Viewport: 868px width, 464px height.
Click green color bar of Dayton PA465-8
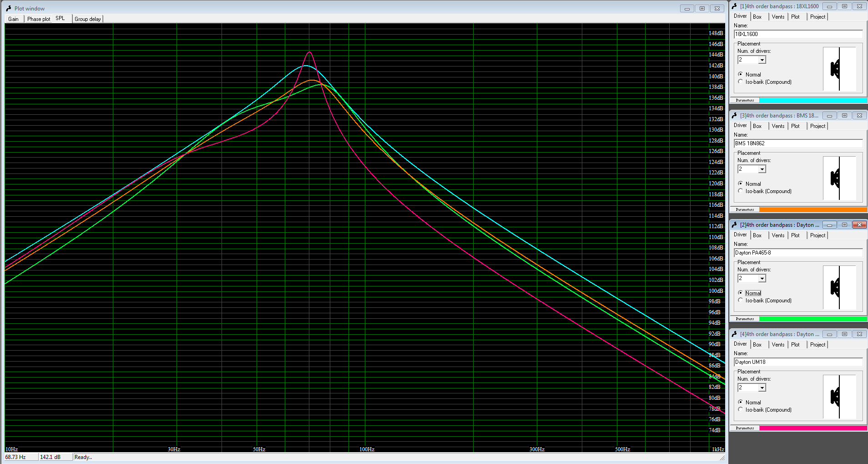tap(813, 319)
